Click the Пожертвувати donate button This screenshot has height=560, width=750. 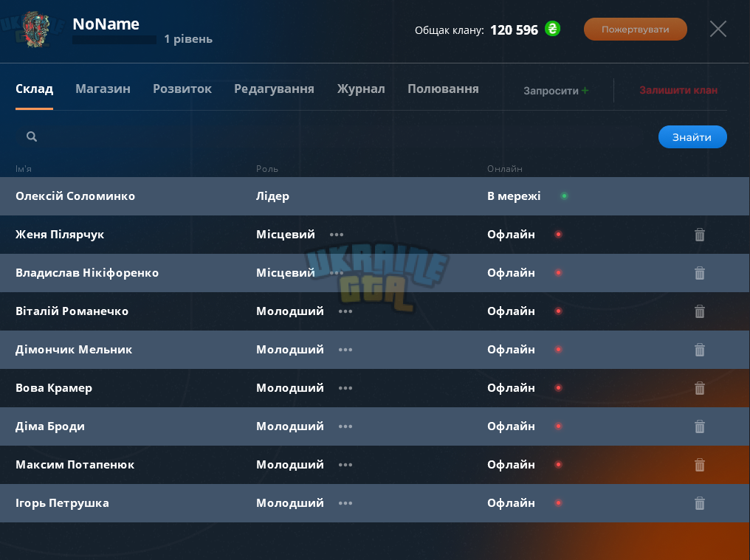pos(635,30)
